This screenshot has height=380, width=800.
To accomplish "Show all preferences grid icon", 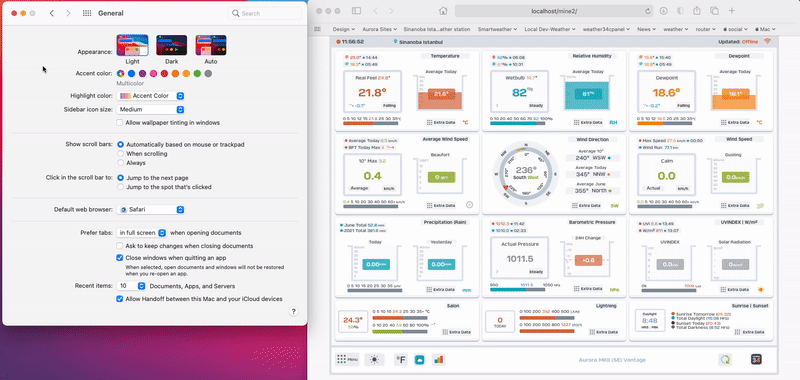I will click(x=87, y=13).
